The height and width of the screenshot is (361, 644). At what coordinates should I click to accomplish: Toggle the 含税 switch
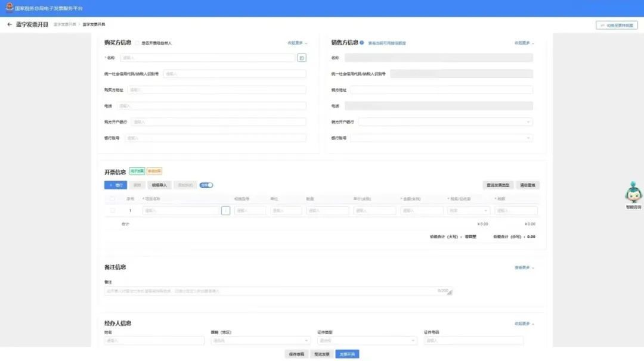206,185
